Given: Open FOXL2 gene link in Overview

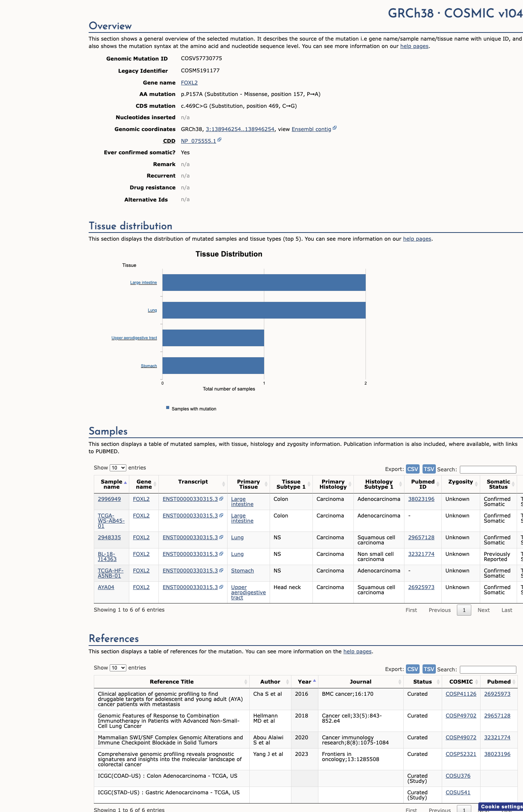Looking at the screenshot, I should point(189,83).
